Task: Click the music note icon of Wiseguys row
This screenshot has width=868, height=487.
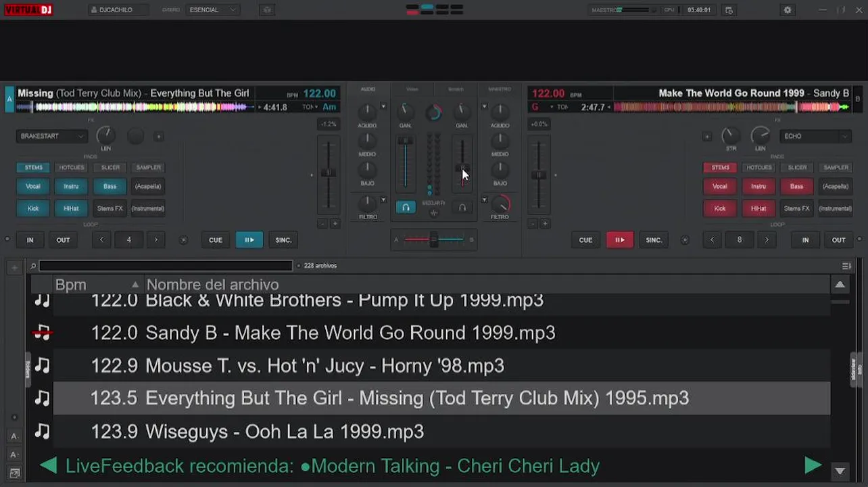Action: 42,431
